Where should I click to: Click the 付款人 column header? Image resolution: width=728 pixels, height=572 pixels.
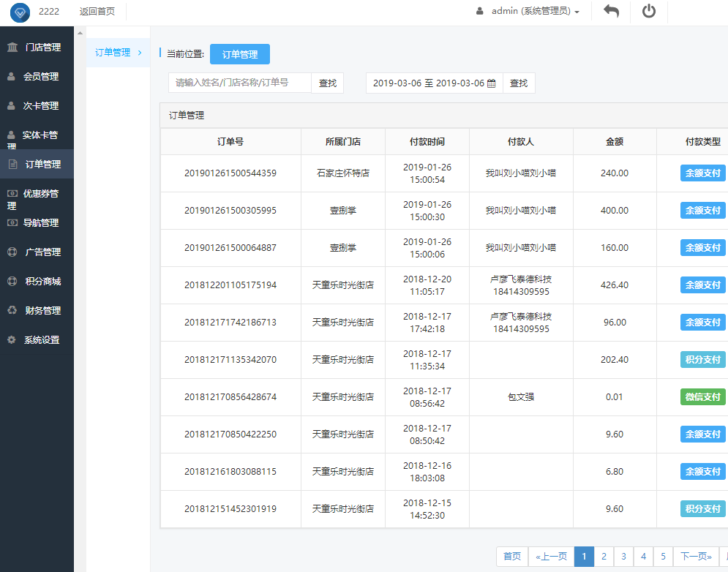(521, 142)
